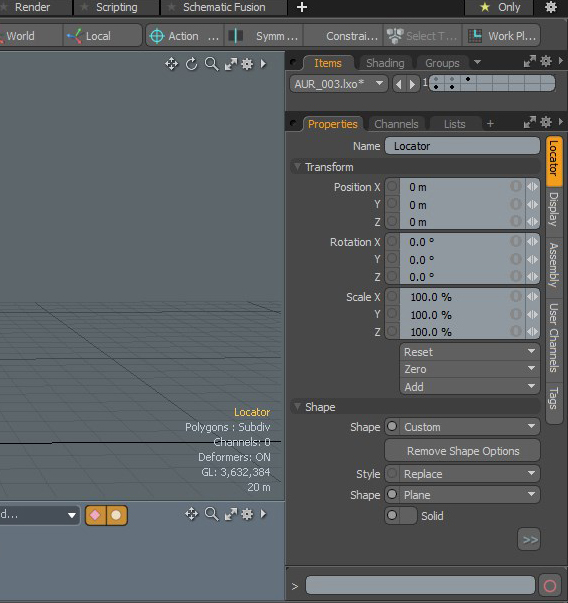The width and height of the screenshot is (568, 603).
Task: Toggle the Position X channel keyframe circle
Action: click(x=392, y=187)
